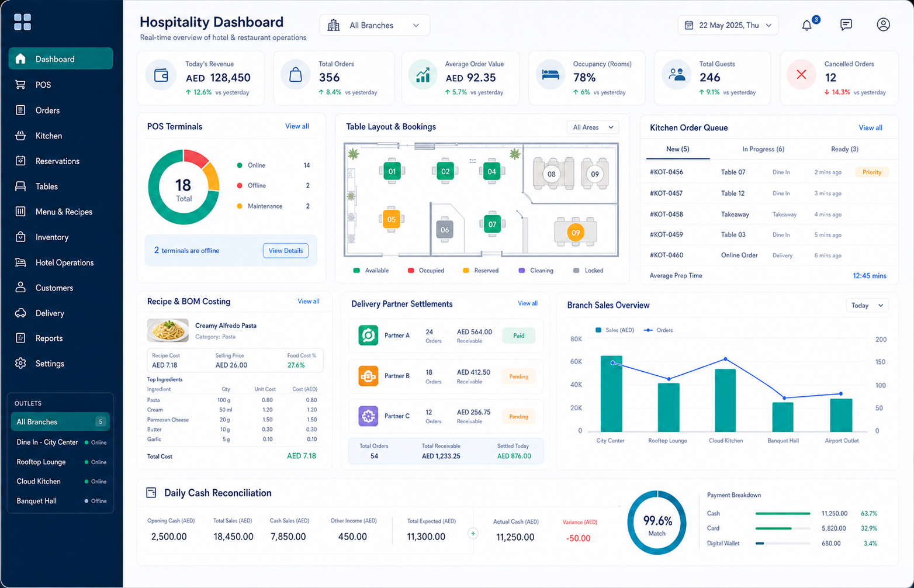Select Dine In - City Center outlet
Screen dimensions: 914x588
[x=60, y=442]
